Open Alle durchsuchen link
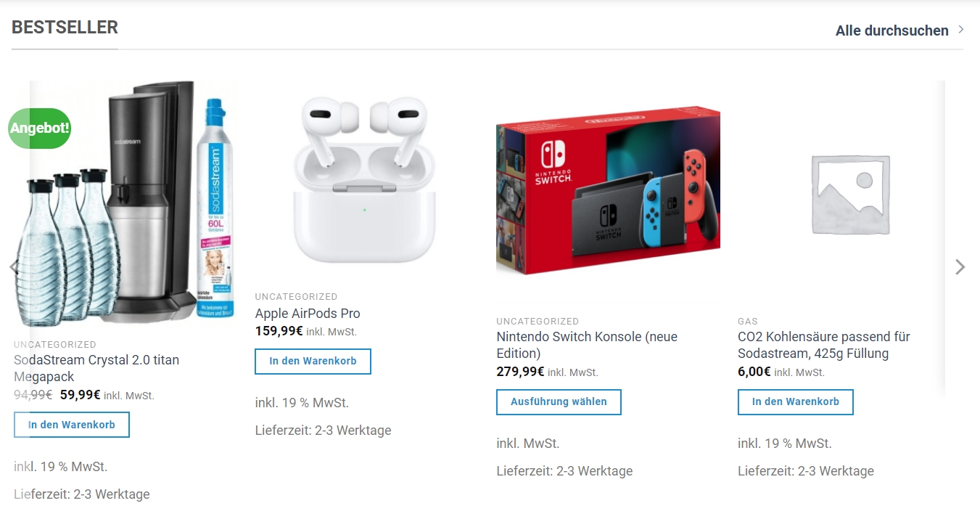 click(x=892, y=30)
